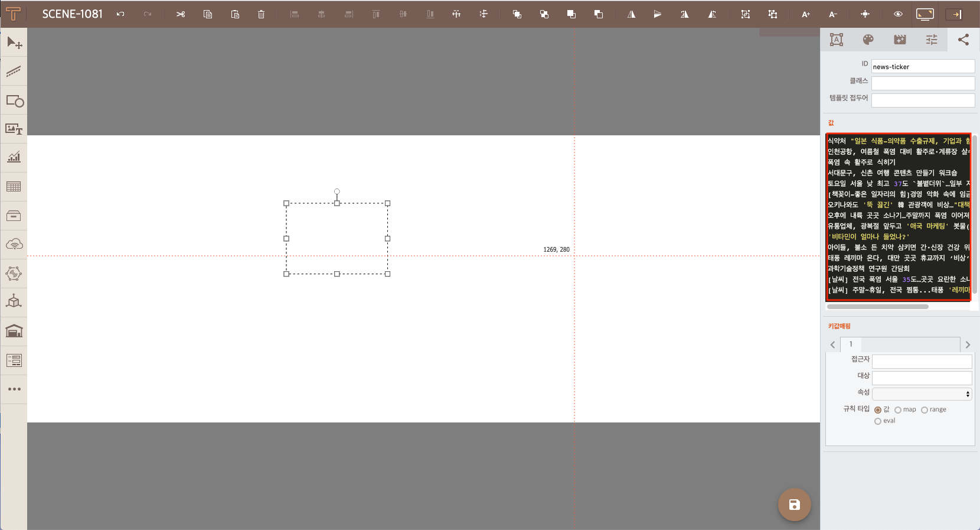Select the eval rule type radio
Screen dimensions: 980x530
[x=878, y=421]
